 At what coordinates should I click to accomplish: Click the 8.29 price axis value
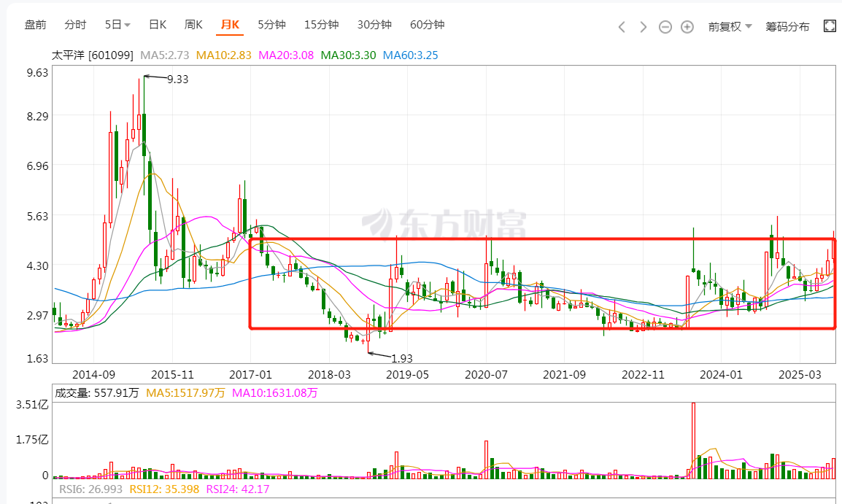tap(38, 116)
